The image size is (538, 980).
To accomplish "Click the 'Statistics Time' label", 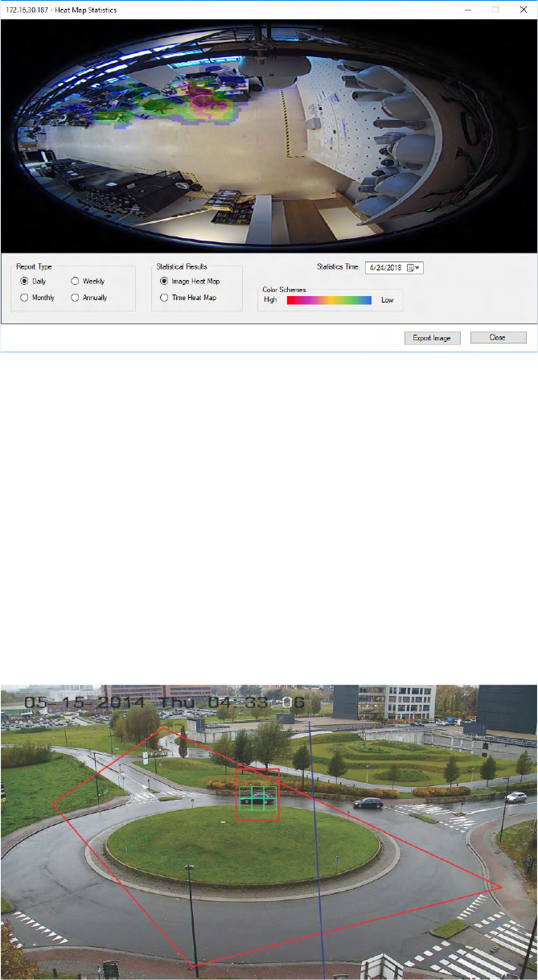I will click(x=339, y=266).
